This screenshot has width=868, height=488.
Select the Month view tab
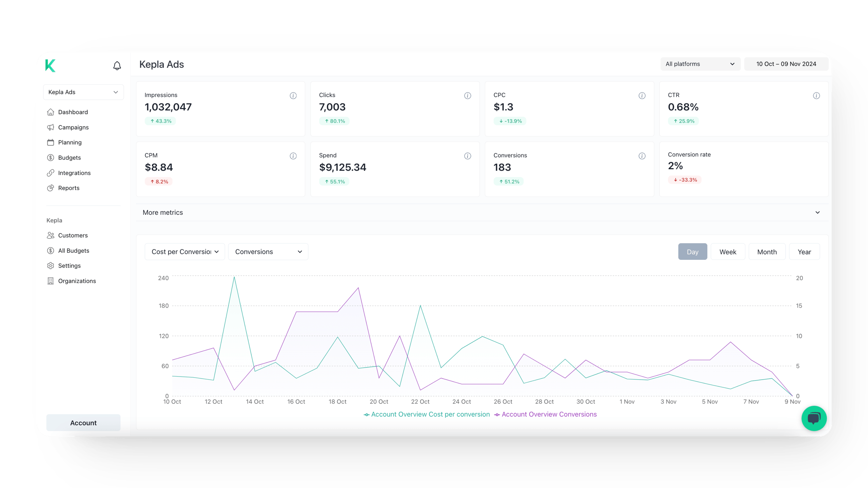[x=767, y=252]
